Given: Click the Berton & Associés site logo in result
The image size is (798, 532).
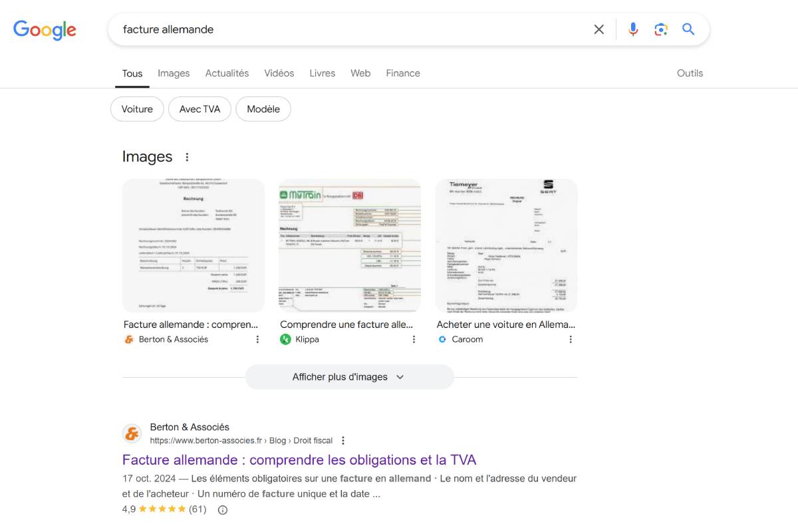Looking at the screenshot, I should [132, 434].
